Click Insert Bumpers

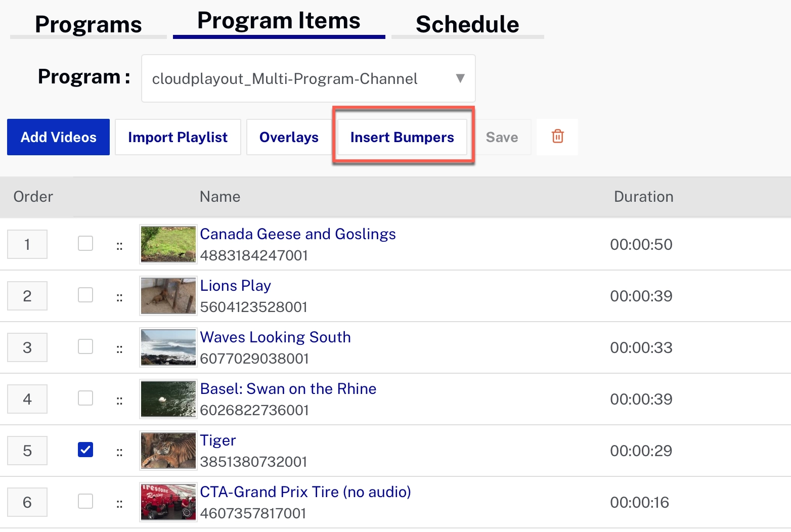(402, 137)
